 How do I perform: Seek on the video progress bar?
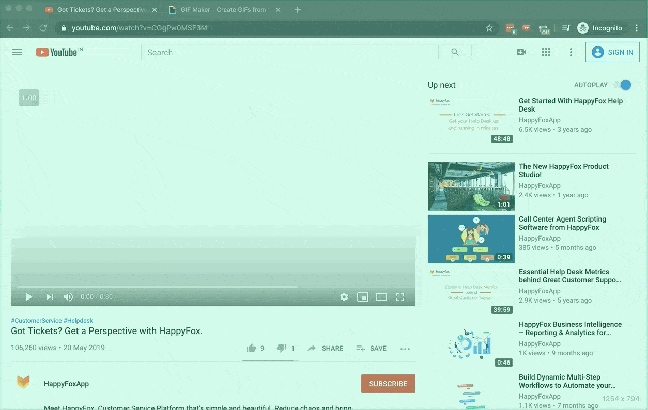click(213, 286)
